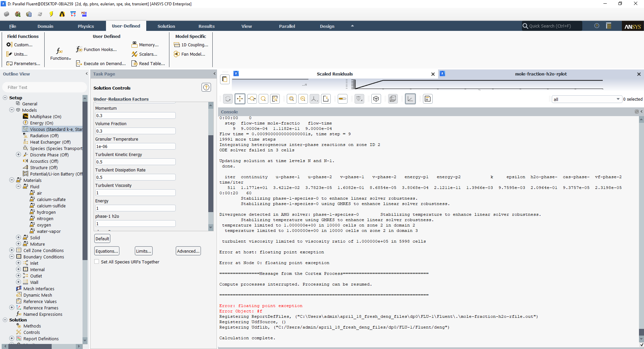Open the Advanced solution controls button
644x349 pixels.
point(188,251)
